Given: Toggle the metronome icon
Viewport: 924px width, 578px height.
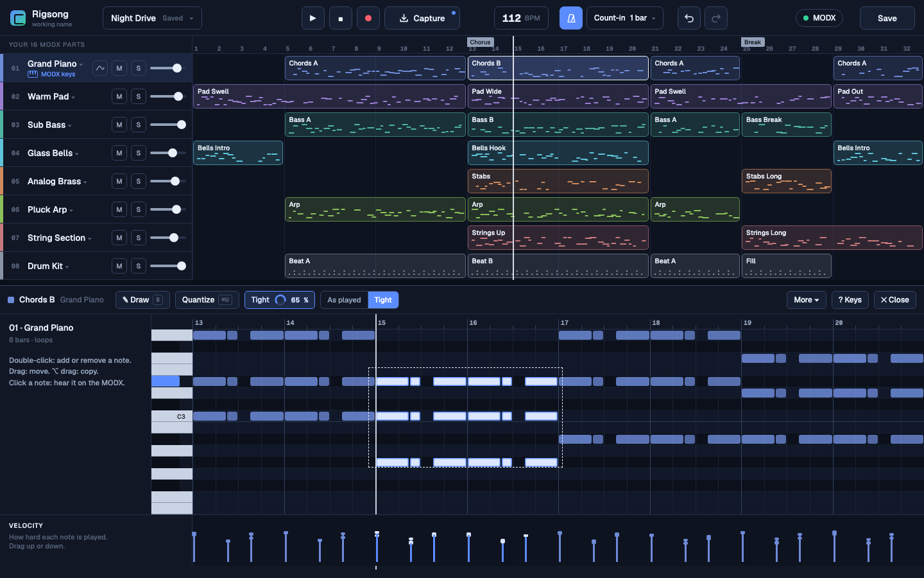Looking at the screenshot, I should [x=571, y=18].
